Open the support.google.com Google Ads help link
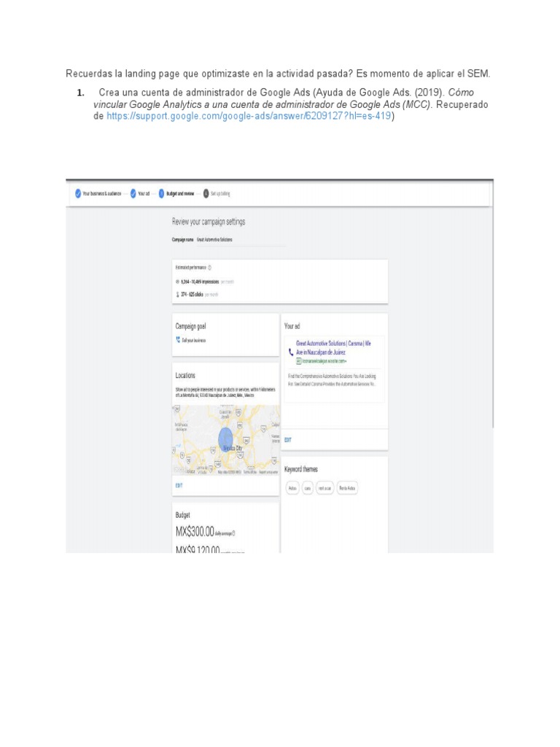 (x=249, y=116)
